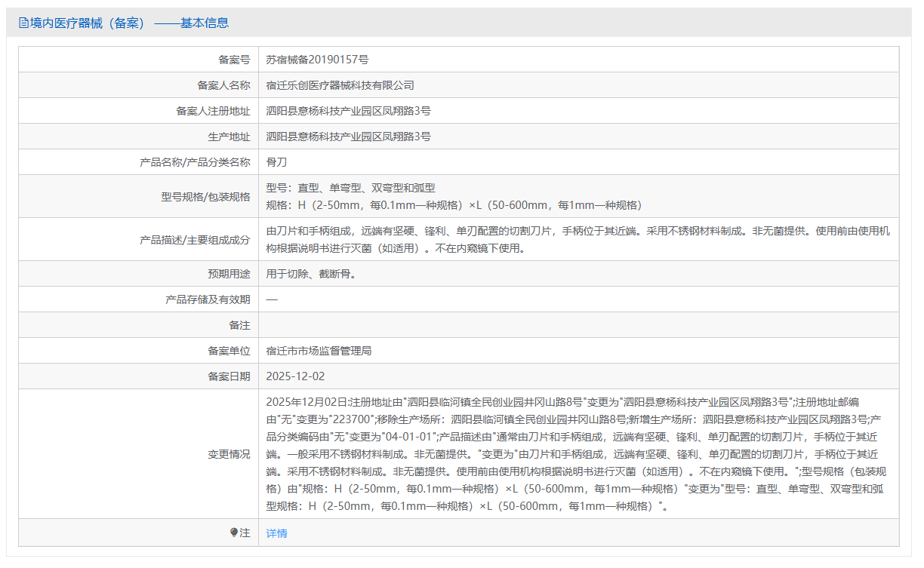This screenshot has height=568, width=924.
Task: Click the 备案人名称 row label
Action: 223,85
